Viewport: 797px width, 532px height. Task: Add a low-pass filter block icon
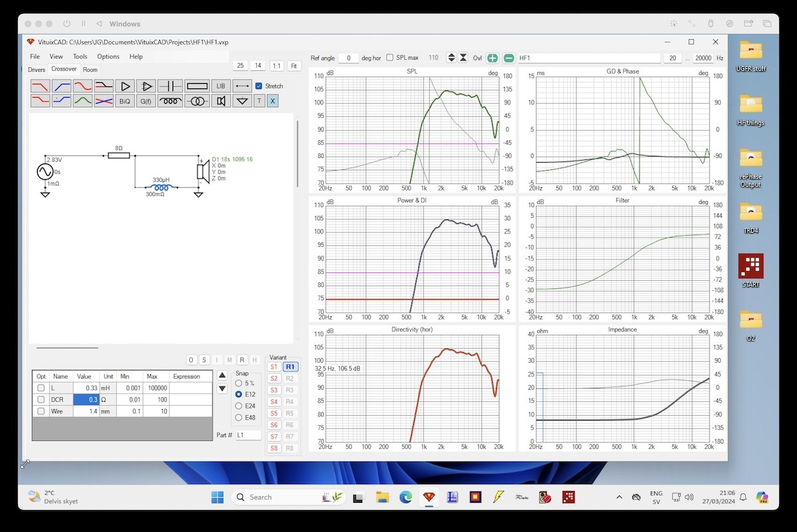tap(41, 86)
